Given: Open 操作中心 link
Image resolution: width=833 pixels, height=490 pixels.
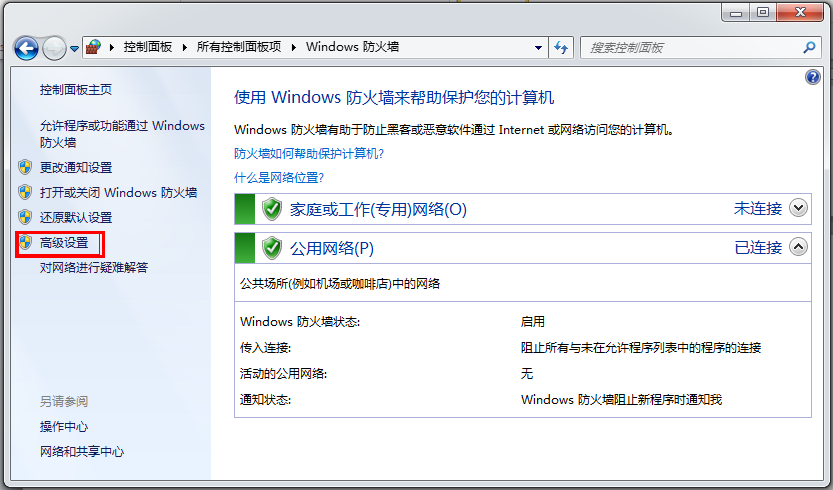Looking at the screenshot, I should pos(64,427).
